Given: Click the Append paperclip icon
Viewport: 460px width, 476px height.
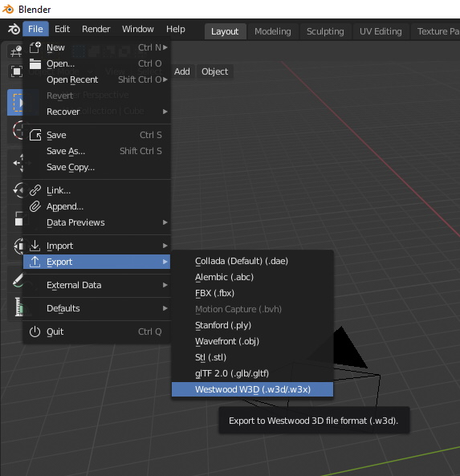Looking at the screenshot, I should [35, 206].
